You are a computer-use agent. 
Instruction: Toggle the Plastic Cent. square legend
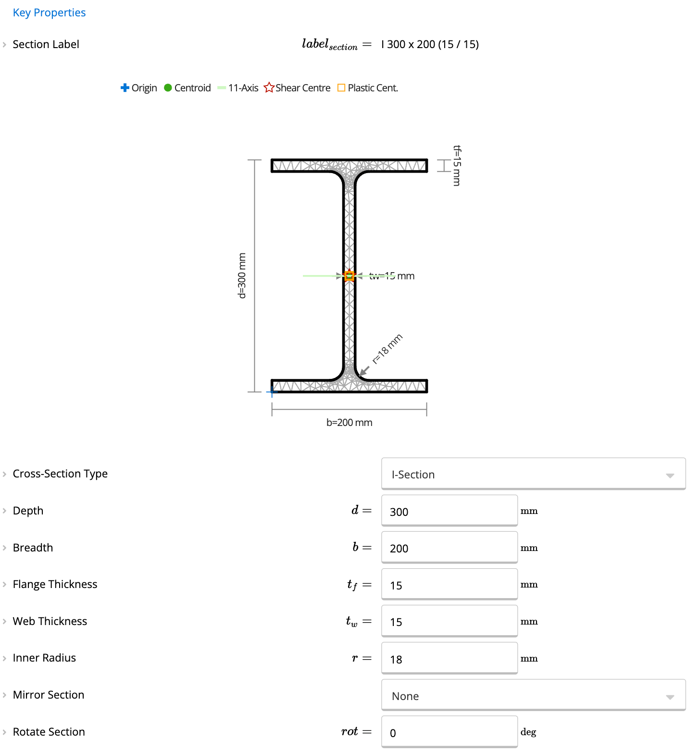tap(341, 88)
